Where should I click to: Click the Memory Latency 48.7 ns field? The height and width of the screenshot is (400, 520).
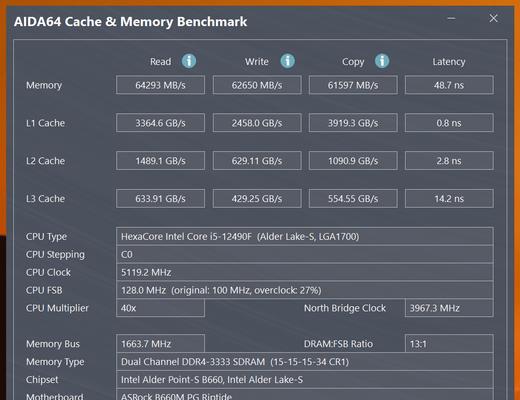(x=449, y=85)
